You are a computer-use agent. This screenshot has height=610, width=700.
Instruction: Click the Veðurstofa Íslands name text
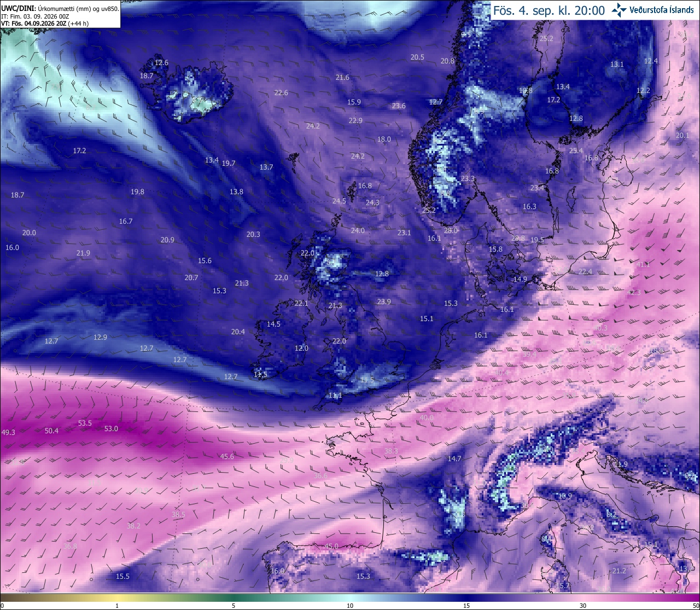point(662,10)
